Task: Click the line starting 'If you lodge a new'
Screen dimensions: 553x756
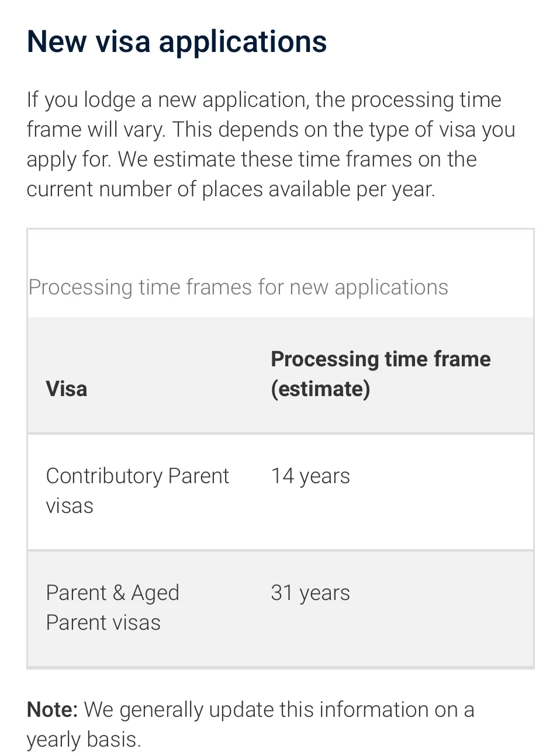Action: point(264,100)
